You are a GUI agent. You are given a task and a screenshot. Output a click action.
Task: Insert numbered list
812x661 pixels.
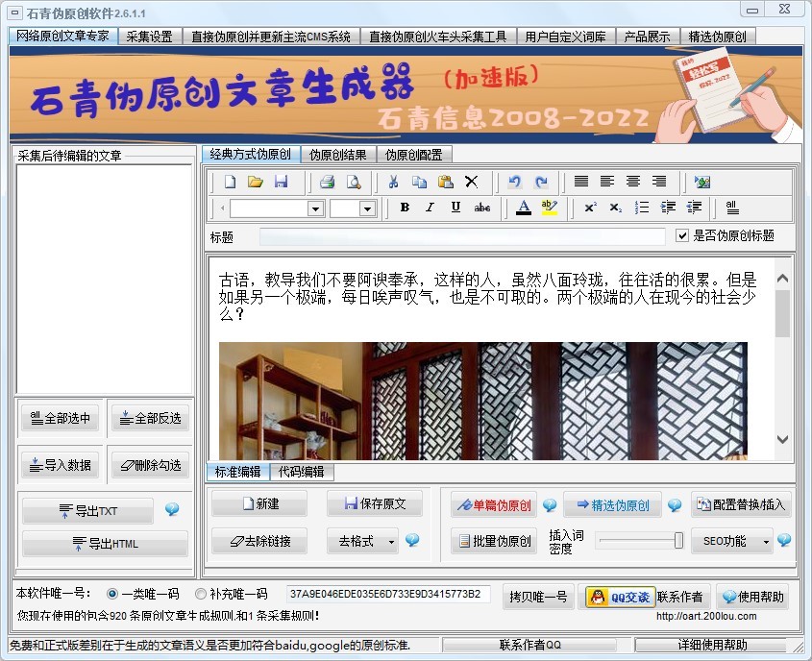point(642,208)
